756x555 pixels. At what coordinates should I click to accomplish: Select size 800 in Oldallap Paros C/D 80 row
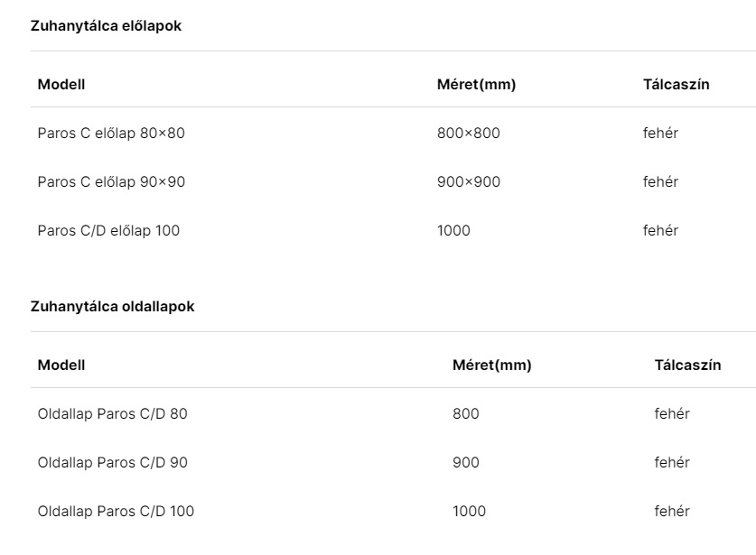click(x=466, y=414)
